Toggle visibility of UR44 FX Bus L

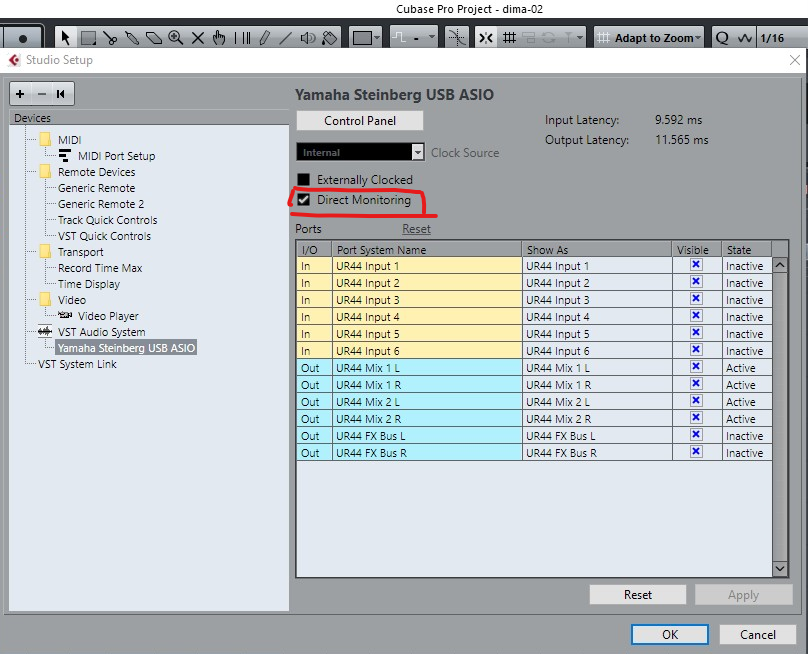[x=696, y=434]
